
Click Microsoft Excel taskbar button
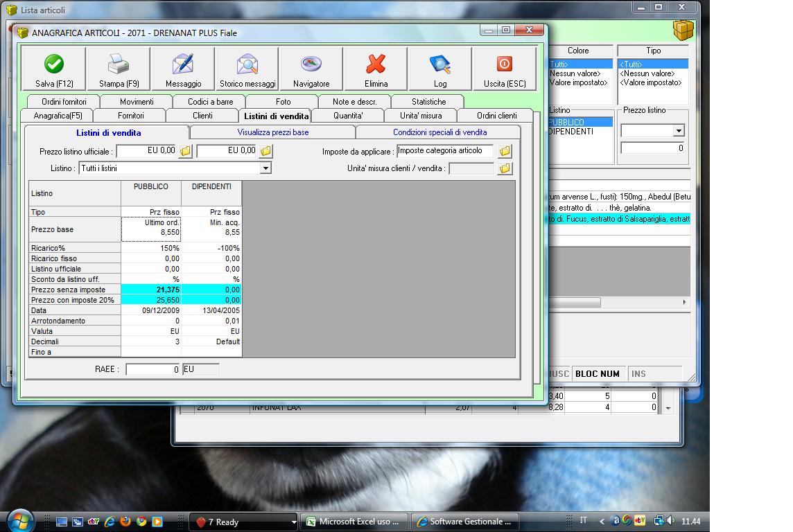(354, 522)
